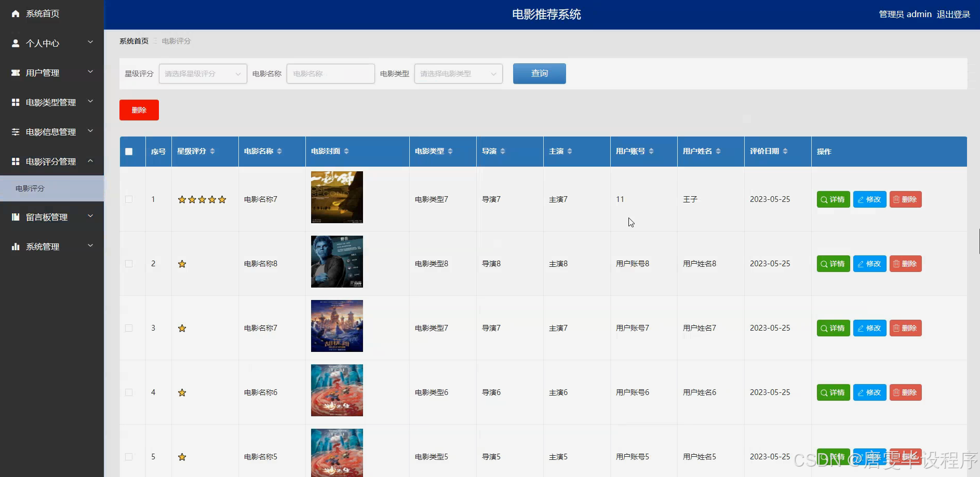Click the 留言板管理 sidebar icon
This screenshot has width=980, height=477.
(16, 217)
